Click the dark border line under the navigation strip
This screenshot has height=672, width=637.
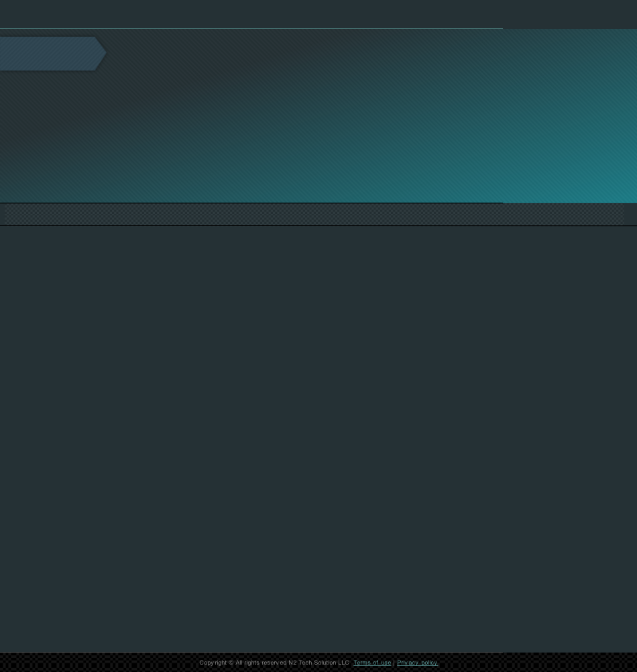click(x=318, y=225)
